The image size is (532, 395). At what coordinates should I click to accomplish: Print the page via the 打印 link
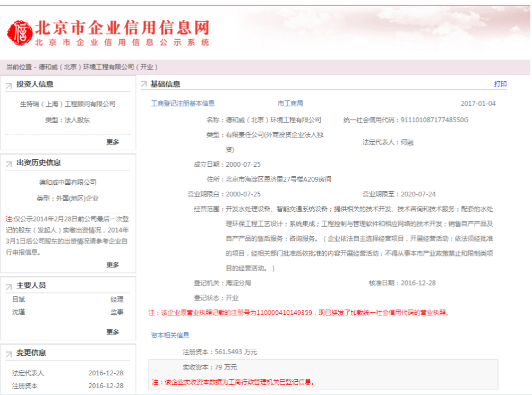[500, 84]
